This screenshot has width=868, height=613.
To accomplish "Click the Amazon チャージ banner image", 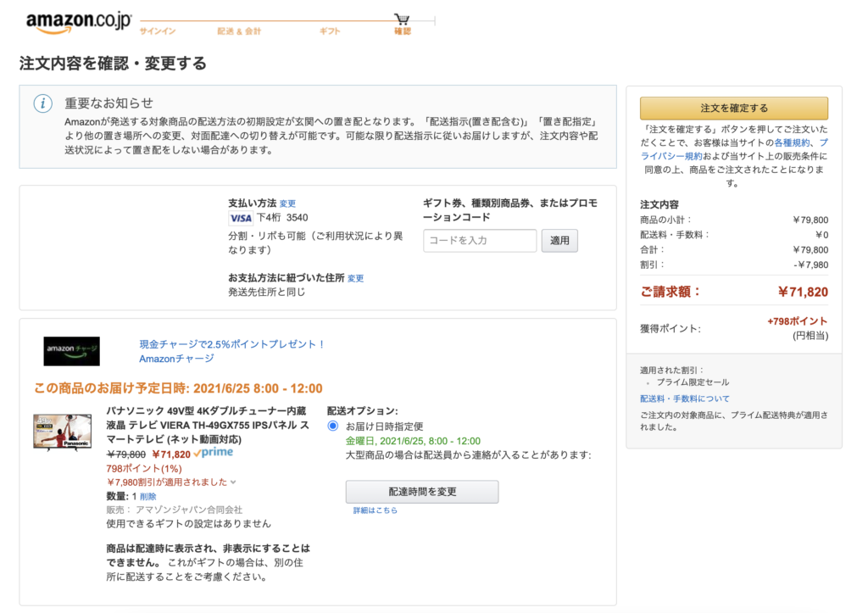I will [x=71, y=351].
